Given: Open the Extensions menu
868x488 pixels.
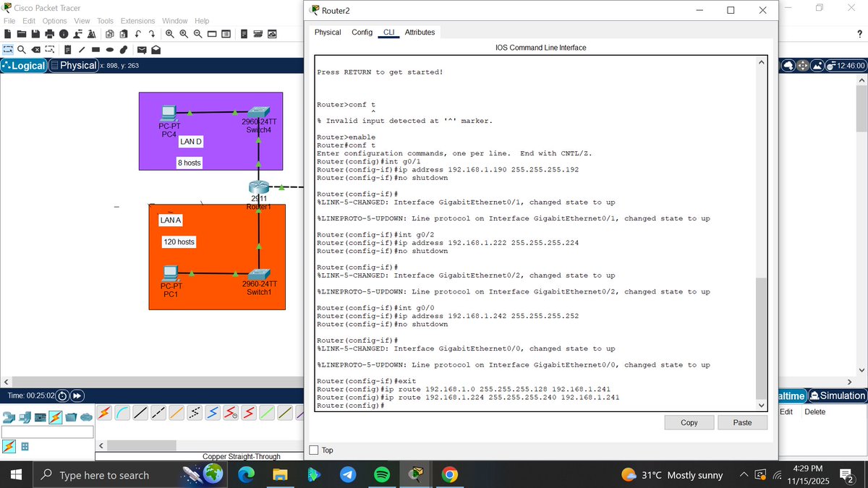Looking at the screenshot, I should click(x=137, y=20).
